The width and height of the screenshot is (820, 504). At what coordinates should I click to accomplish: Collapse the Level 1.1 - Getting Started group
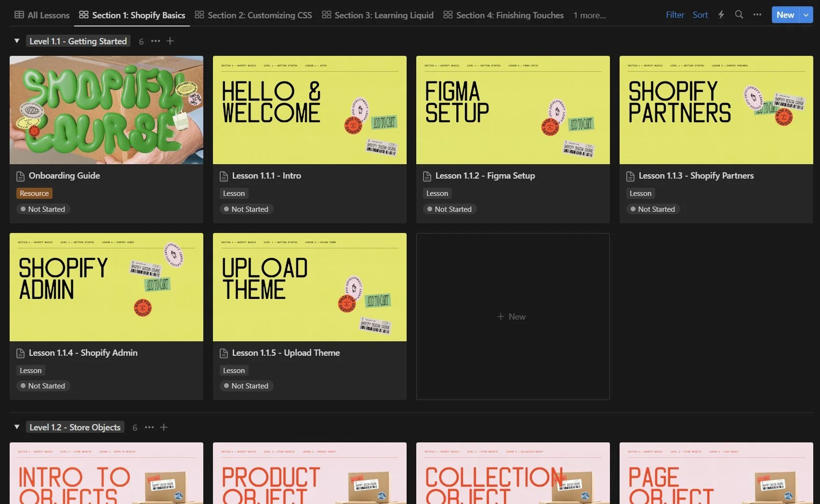(17, 41)
